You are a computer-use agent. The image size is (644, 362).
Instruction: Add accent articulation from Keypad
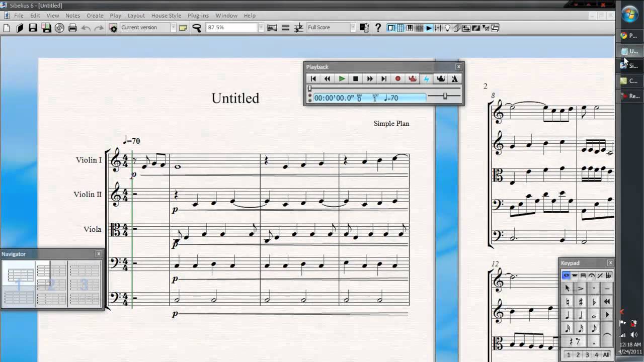[x=581, y=289]
